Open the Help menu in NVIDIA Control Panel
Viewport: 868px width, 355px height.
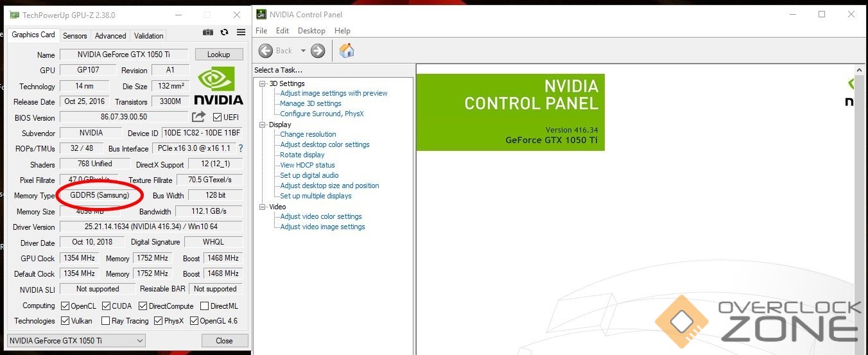(343, 31)
